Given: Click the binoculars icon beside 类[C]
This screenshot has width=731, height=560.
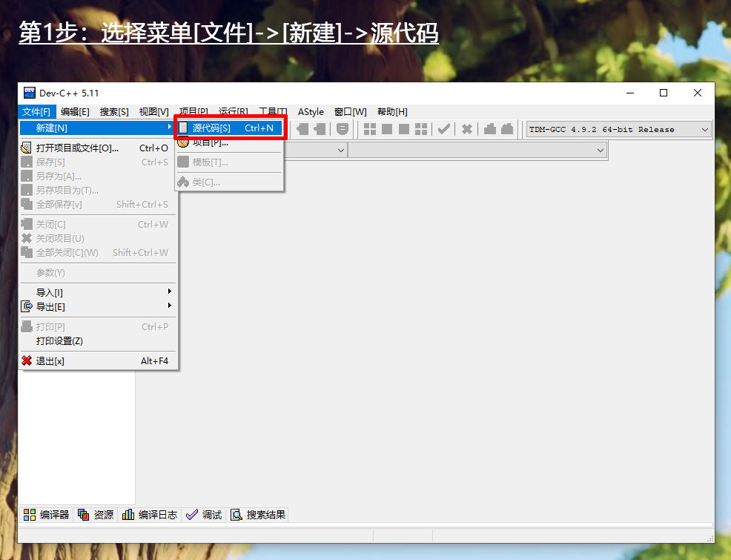Looking at the screenshot, I should click(x=183, y=182).
